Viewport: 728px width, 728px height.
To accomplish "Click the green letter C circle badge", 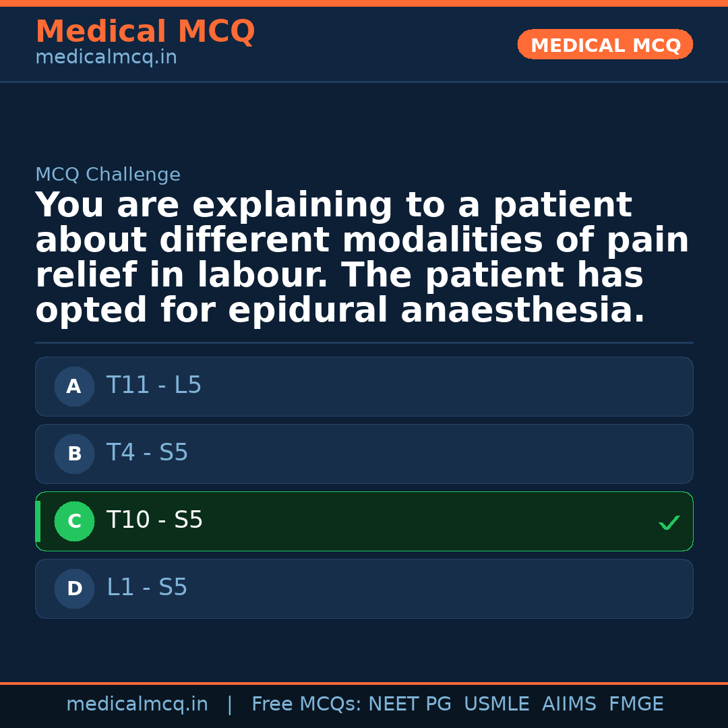I will pos(74,522).
